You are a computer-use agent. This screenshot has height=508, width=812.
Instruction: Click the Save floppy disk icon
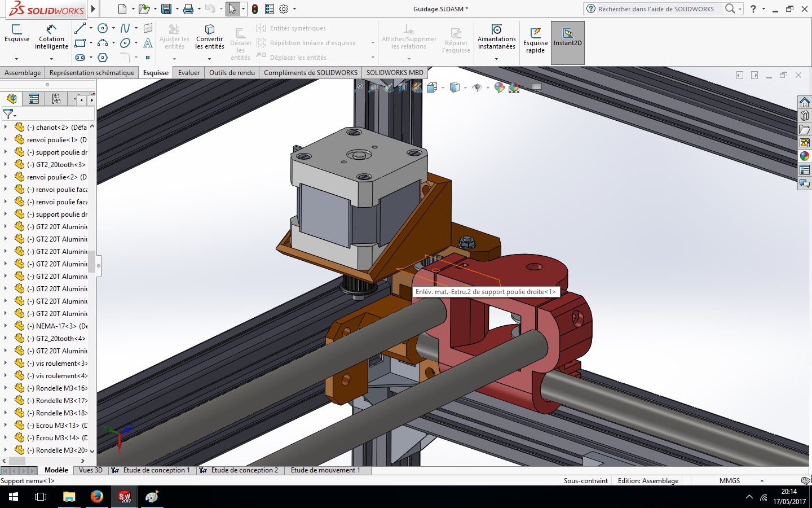[166, 9]
